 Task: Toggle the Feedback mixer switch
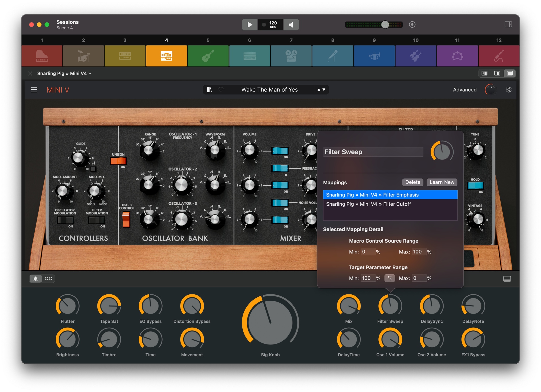coord(280,168)
